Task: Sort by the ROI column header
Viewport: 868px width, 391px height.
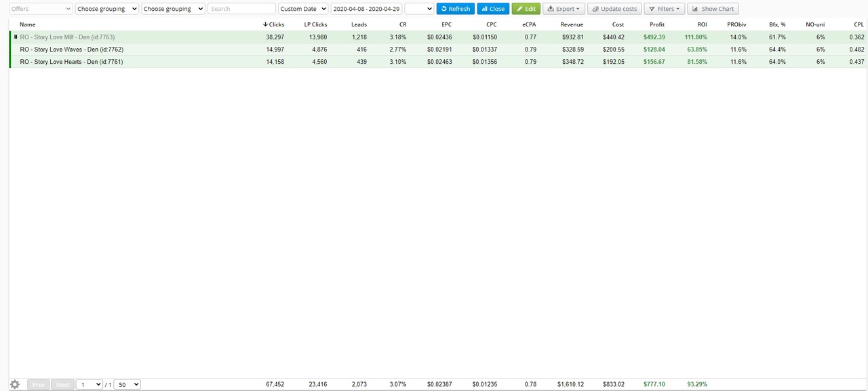Action: 702,24
